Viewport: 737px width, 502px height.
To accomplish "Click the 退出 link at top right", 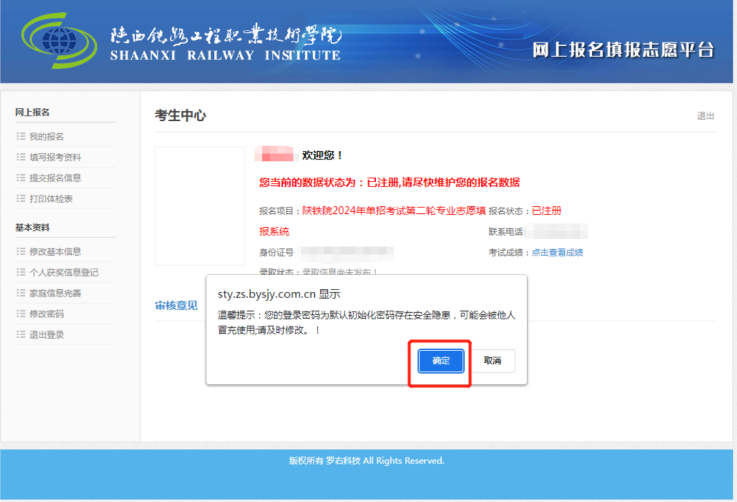I will click(x=705, y=116).
